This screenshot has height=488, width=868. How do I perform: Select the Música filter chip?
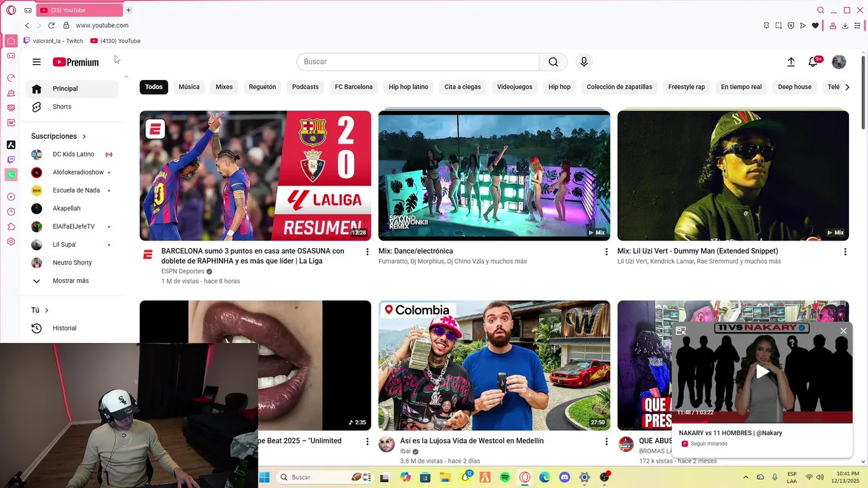coord(189,87)
